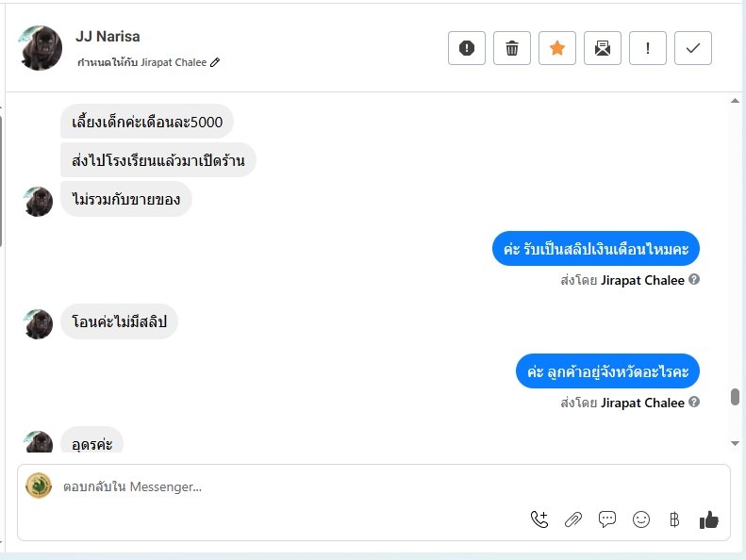Image resolution: width=746 pixels, height=560 pixels.
Task: Mark conversation done with checkmark button
Action: pyautogui.click(x=692, y=48)
